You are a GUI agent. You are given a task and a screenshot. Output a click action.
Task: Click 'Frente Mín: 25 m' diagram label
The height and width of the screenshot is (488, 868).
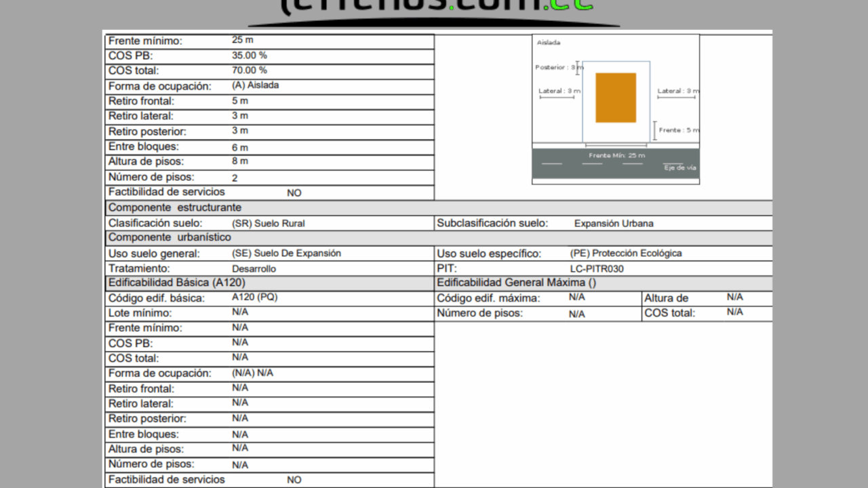[617, 155]
